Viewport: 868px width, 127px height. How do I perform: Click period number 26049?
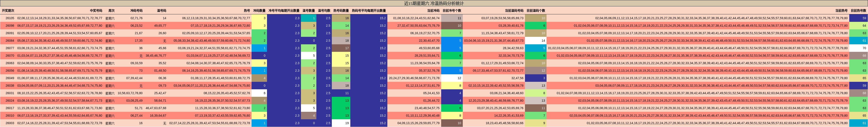[10, 78]
